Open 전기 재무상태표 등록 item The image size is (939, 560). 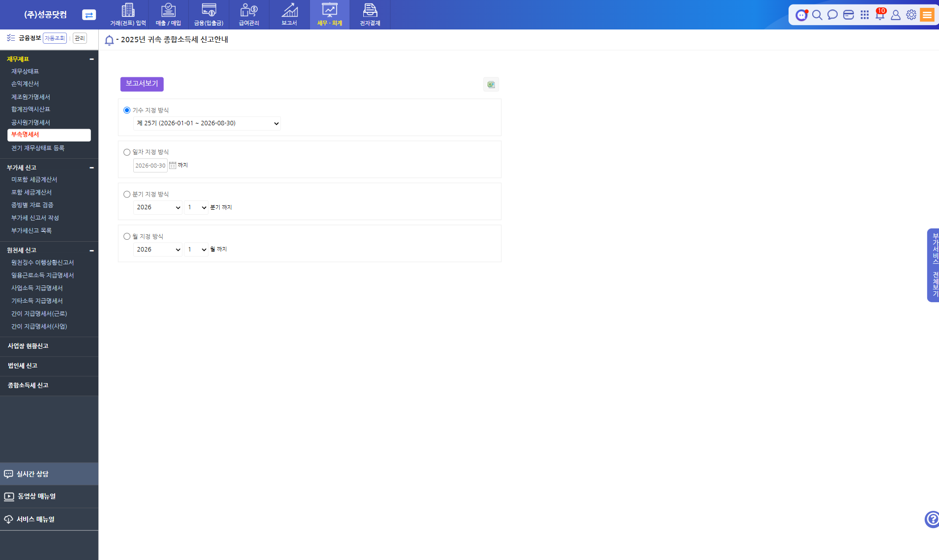pyautogui.click(x=38, y=148)
